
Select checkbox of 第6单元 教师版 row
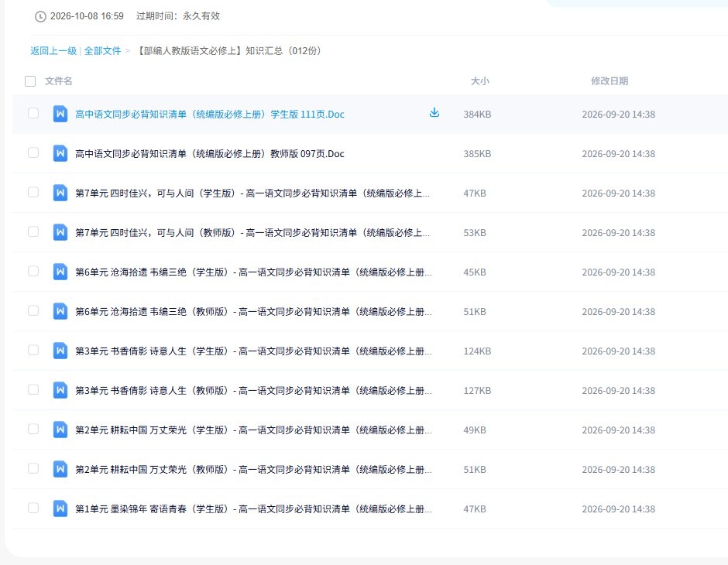coord(33,310)
